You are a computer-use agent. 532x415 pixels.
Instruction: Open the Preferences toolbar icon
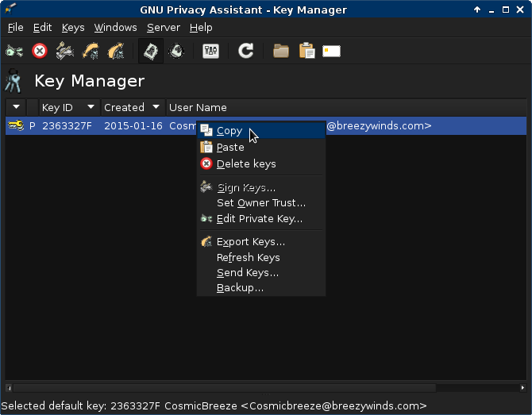pyautogui.click(x=210, y=52)
